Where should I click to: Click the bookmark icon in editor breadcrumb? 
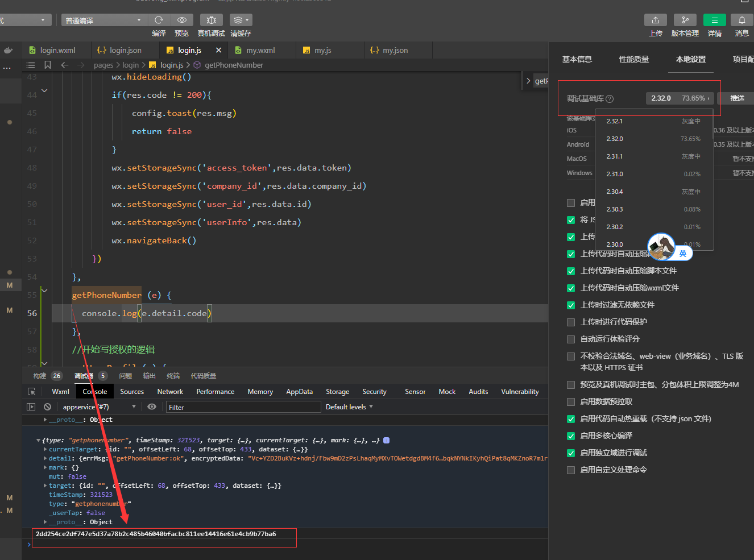(x=48, y=65)
